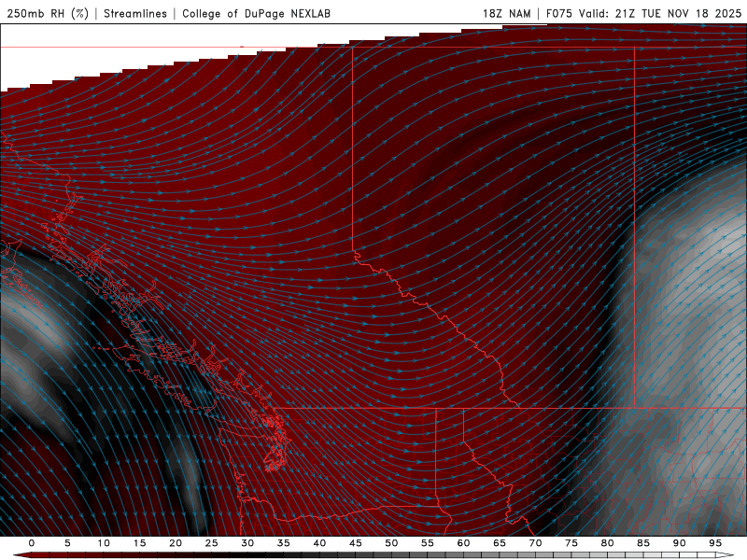This screenshot has width=747, height=560.
Task: Click colorbar number "65"
Action: point(500,543)
